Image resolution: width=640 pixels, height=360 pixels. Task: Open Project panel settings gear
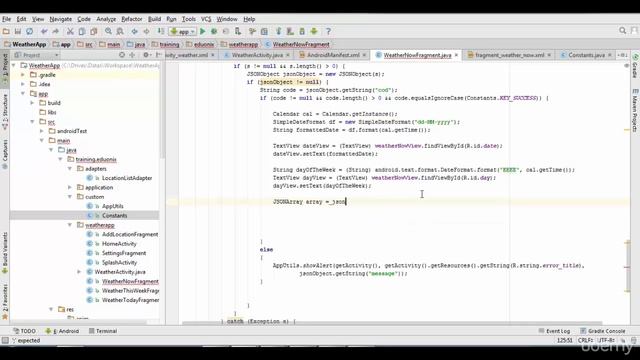pyautogui.click(x=146, y=55)
